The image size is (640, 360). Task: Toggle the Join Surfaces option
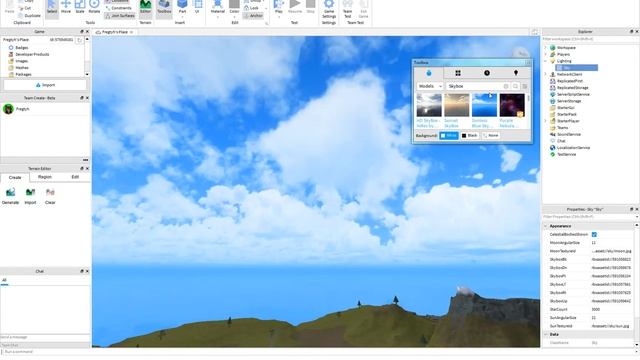pyautogui.click(x=120, y=16)
